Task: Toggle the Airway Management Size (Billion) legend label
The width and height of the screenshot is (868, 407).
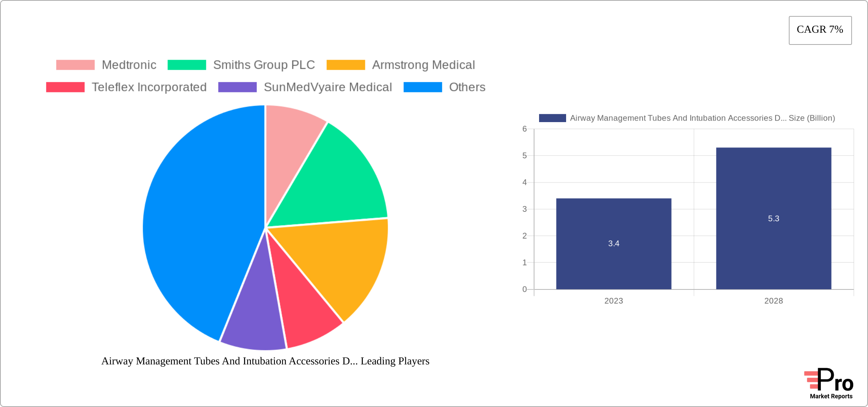Action: 702,118
